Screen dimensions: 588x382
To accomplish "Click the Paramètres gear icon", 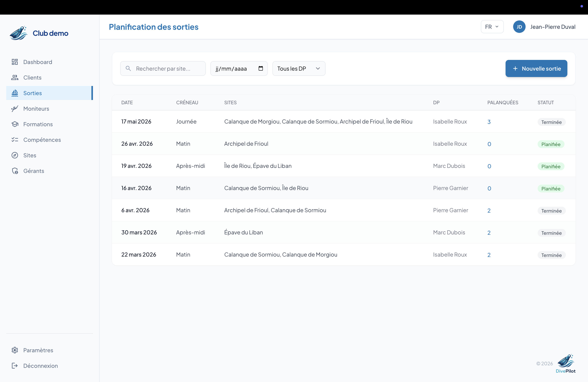I will click(15, 350).
